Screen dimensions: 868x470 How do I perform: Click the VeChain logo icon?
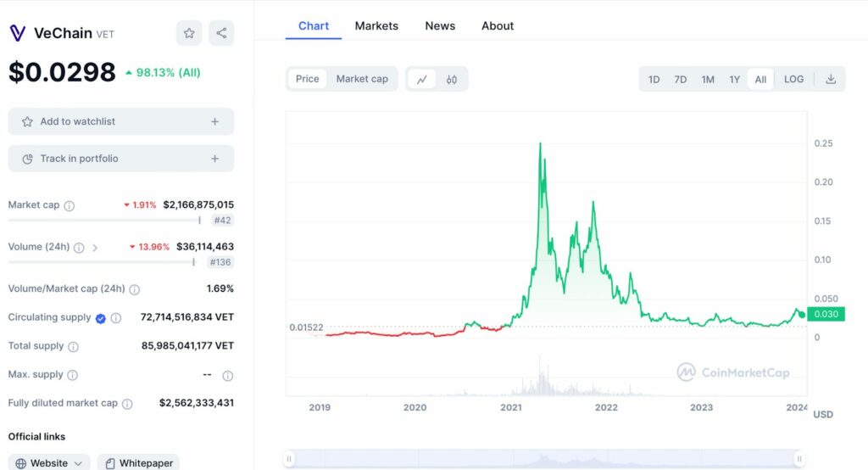(x=18, y=33)
